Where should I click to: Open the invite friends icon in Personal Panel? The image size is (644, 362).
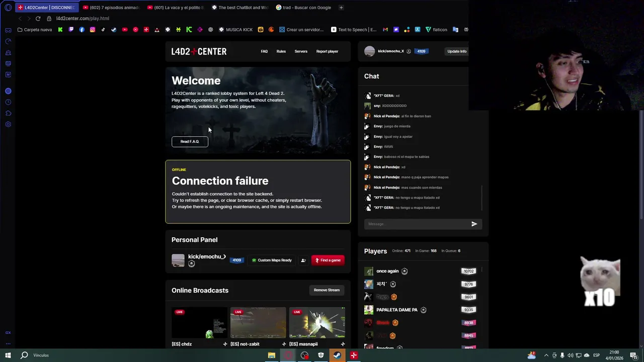click(303, 260)
